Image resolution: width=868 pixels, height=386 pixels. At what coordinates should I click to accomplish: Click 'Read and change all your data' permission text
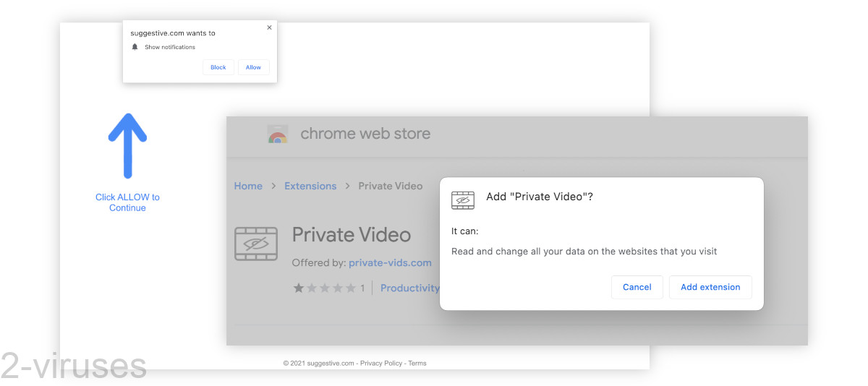pos(584,252)
